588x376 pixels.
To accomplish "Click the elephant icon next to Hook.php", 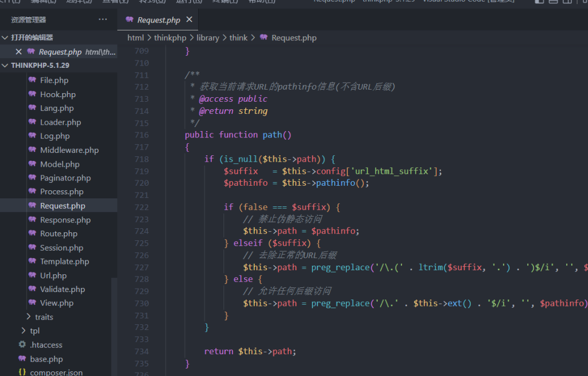I will (x=32, y=94).
